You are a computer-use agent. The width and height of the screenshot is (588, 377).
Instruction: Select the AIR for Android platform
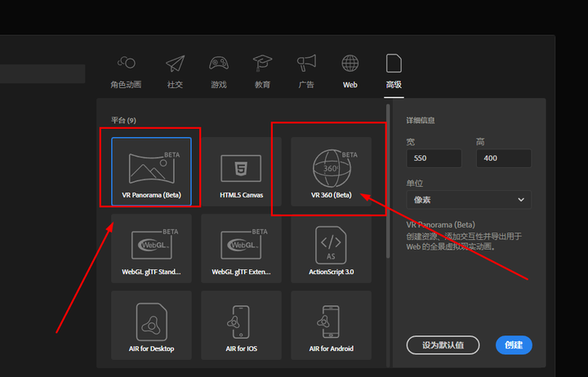pyautogui.click(x=331, y=326)
